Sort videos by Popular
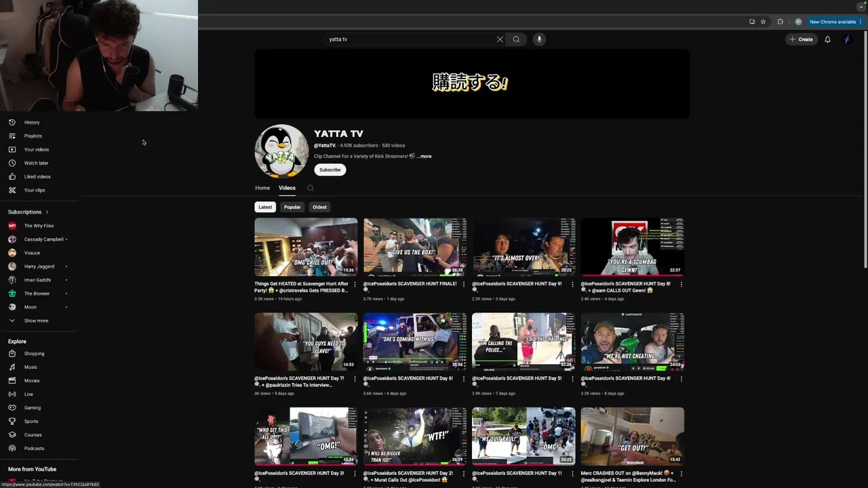 [292, 207]
